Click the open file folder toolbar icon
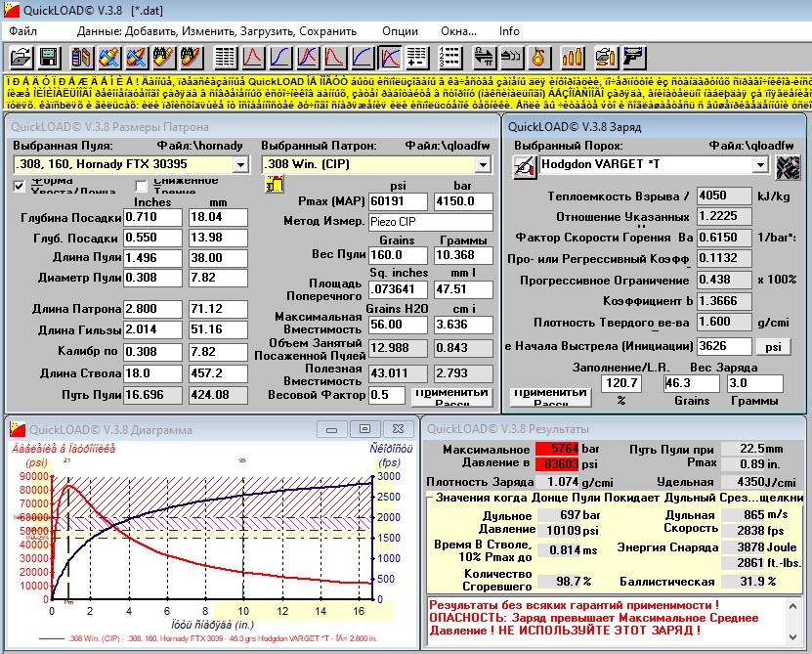The image size is (812, 654). [x=21, y=57]
